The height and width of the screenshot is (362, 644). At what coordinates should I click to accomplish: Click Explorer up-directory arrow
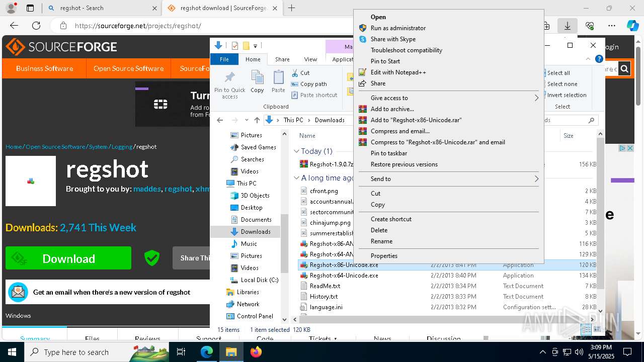click(x=257, y=120)
